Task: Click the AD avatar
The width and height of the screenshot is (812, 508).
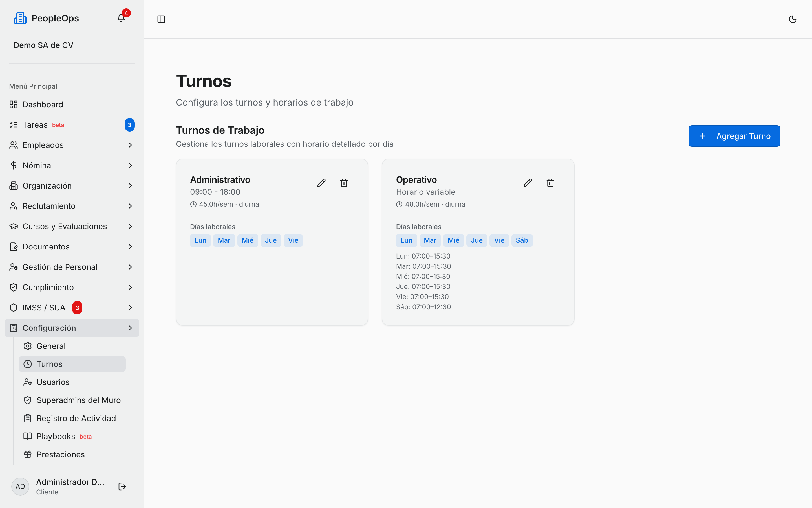Action: tap(20, 487)
